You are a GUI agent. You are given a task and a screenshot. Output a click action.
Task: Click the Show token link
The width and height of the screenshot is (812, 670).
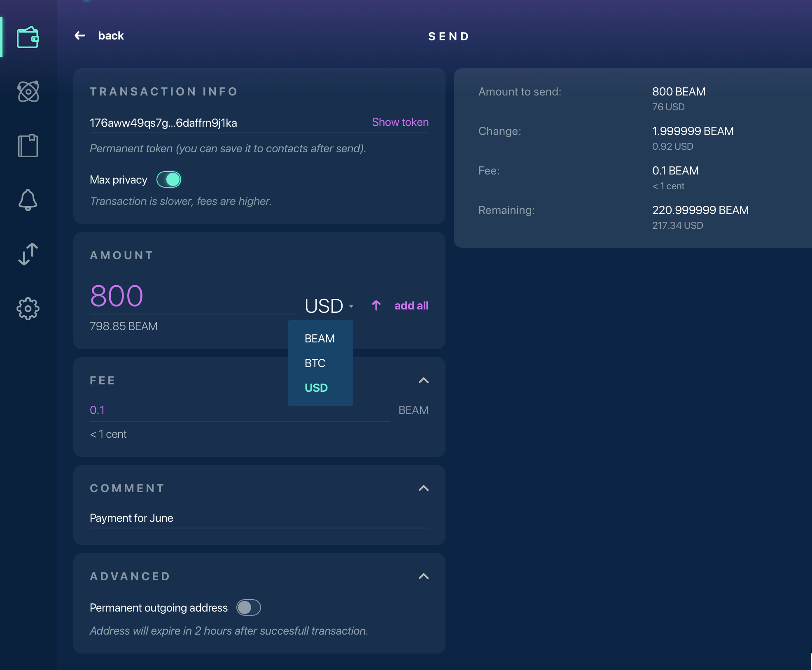[399, 122]
